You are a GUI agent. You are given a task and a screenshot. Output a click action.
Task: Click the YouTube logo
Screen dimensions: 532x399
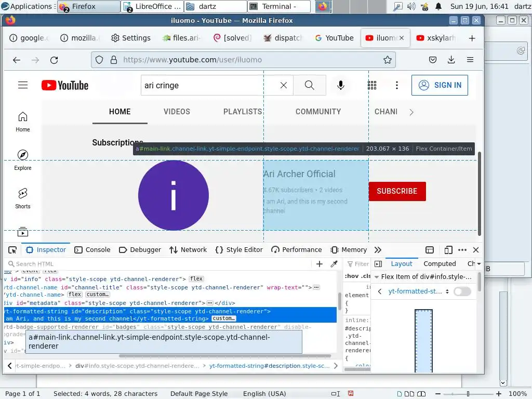pyautogui.click(x=65, y=85)
